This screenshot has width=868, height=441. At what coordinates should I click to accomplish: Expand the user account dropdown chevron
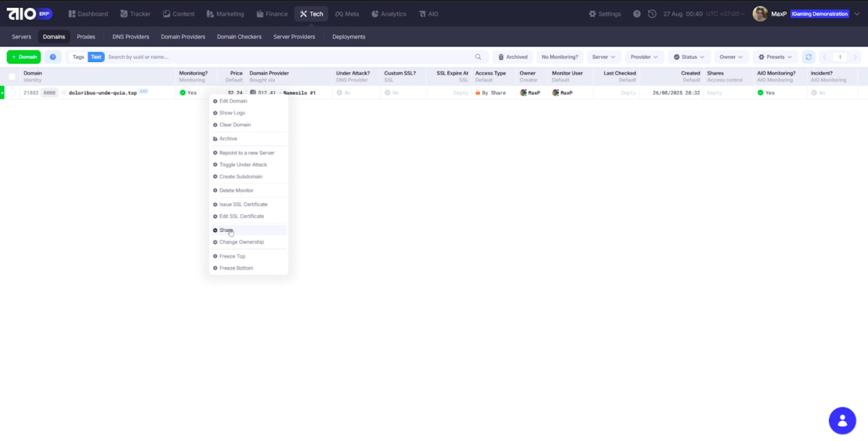pos(857,14)
